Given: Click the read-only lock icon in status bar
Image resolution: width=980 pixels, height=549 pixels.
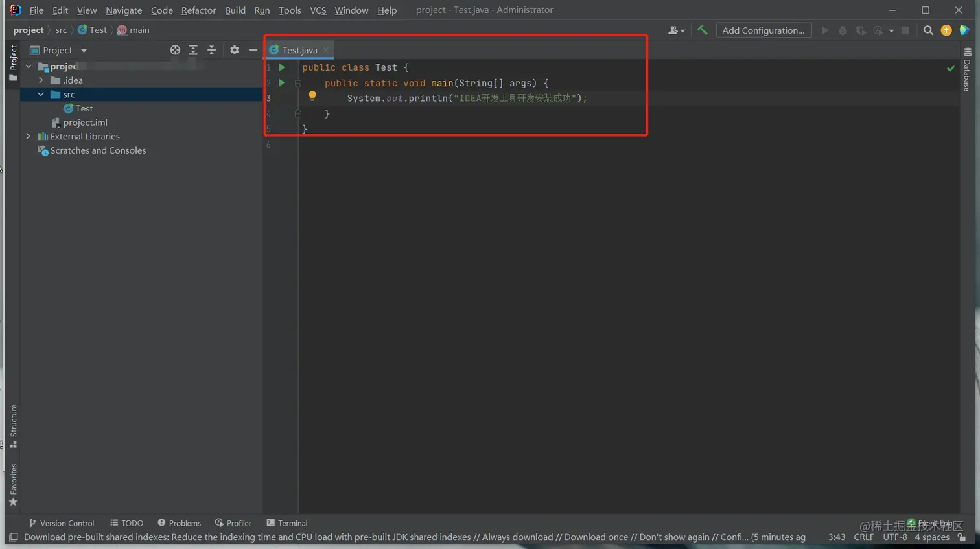Looking at the screenshot, I should point(962,537).
